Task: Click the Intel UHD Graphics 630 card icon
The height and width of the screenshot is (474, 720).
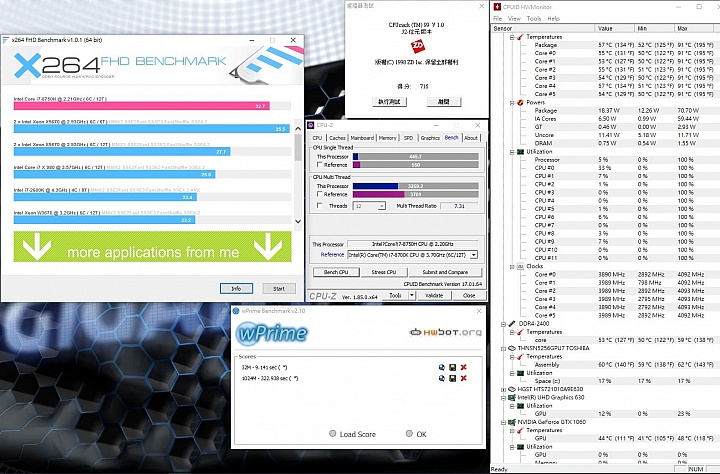Action: coord(512,398)
